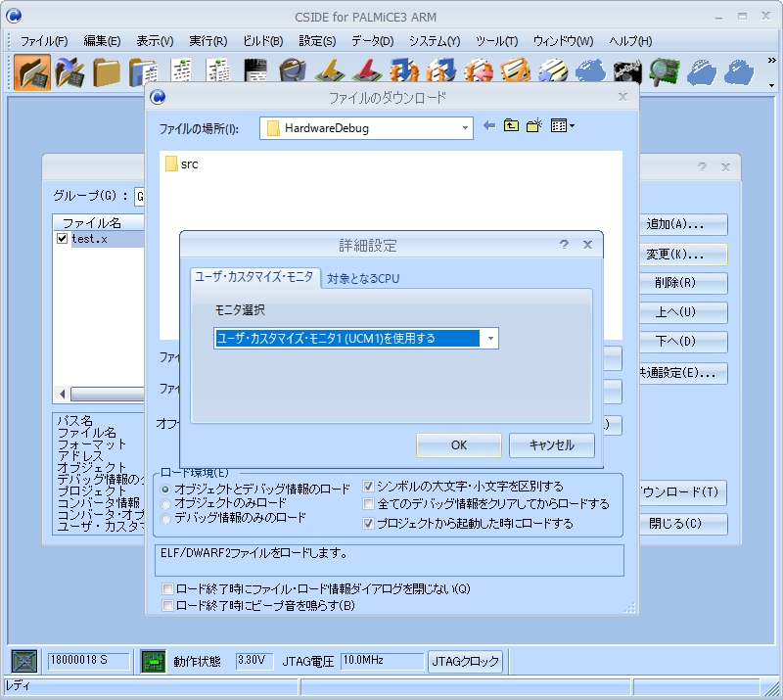The height and width of the screenshot is (700, 783).
Task: Enable ロード終了時にビープ音を鳴らす checkbox
Action: (x=167, y=606)
